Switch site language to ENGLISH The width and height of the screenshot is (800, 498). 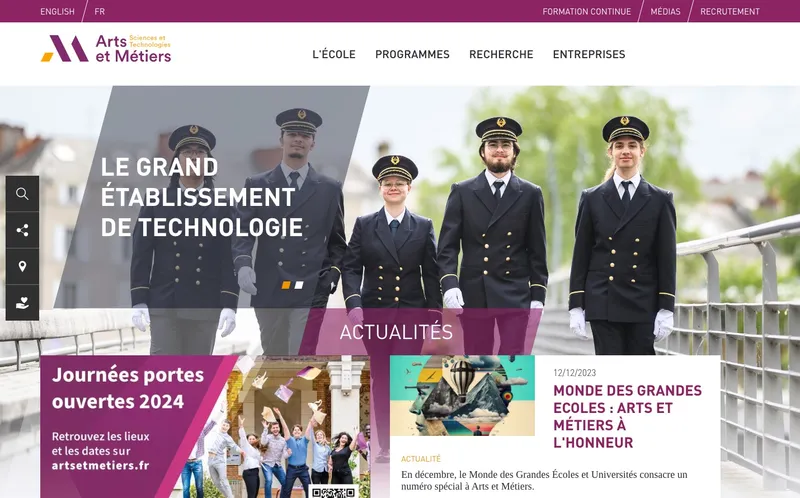[57, 11]
